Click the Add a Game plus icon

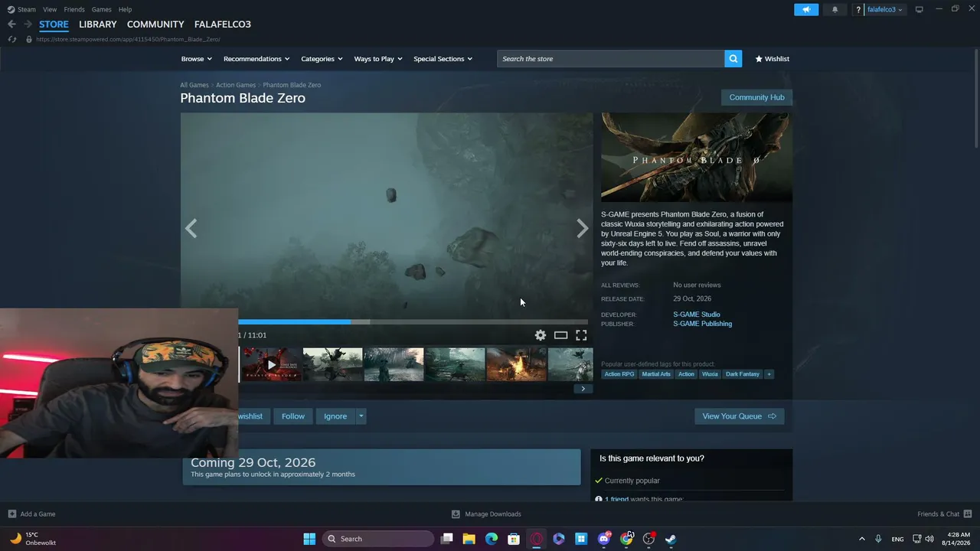(11, 514)
